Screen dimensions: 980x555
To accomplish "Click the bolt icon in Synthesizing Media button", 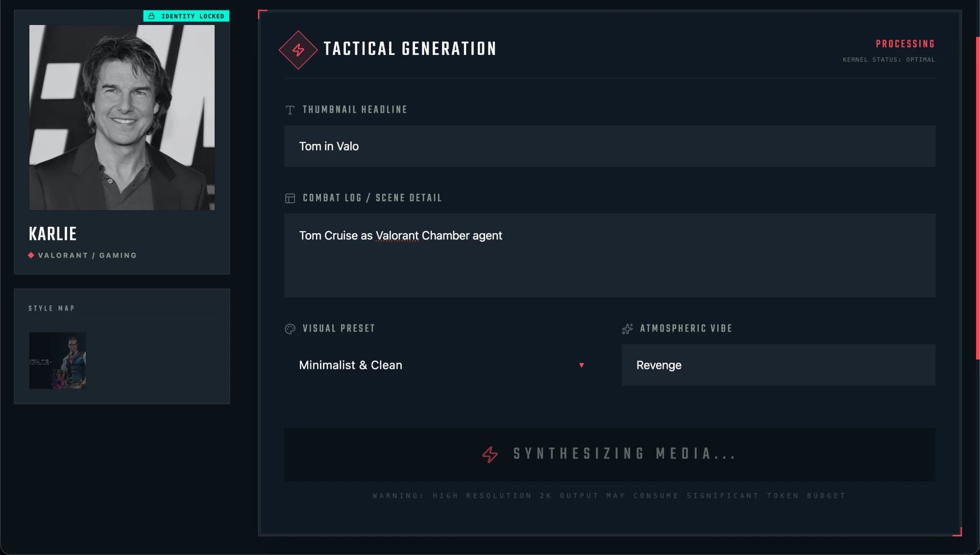I will (x=490, y=454).
